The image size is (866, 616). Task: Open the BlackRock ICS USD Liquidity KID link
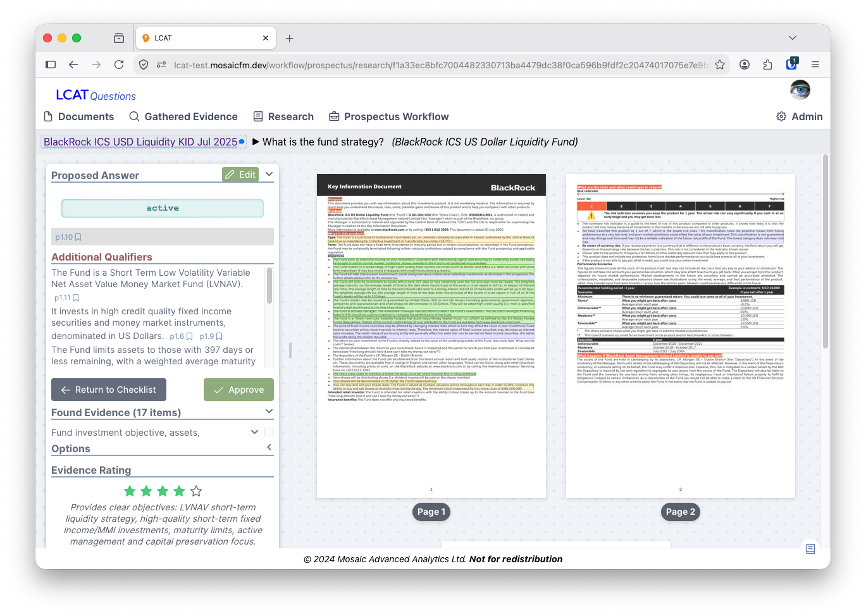click(x=140, y=142)
